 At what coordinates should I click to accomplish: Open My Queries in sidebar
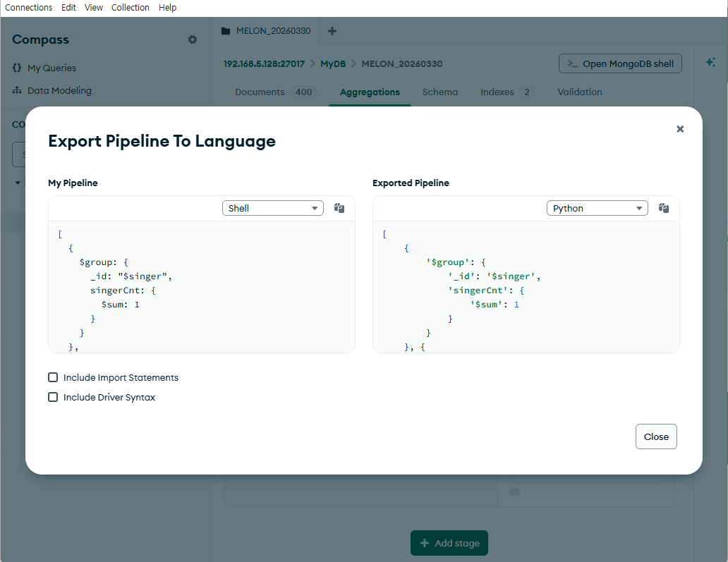pyautogui.click(x=51, y=68)
